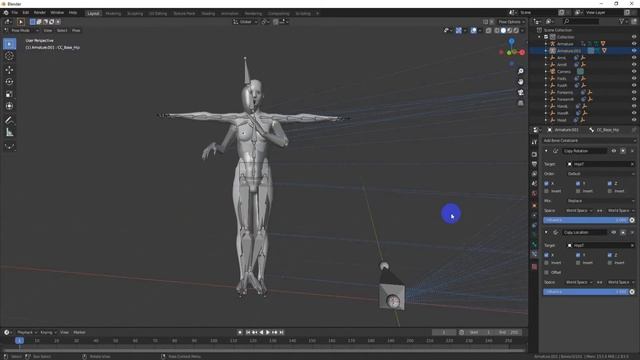
Task: Open Order dropdown in Copy Rotation
Action: pos(600,174)
